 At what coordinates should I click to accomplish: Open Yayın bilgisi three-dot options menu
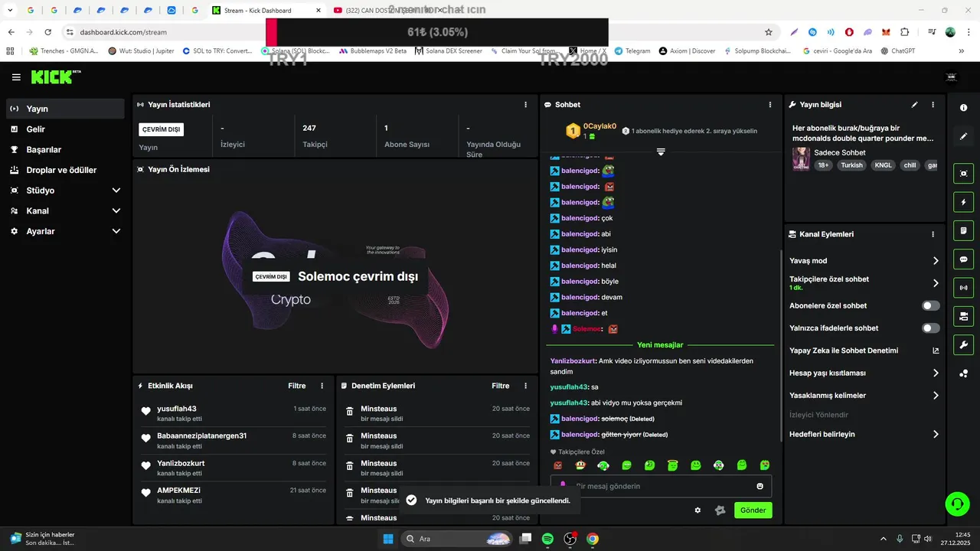933,105
